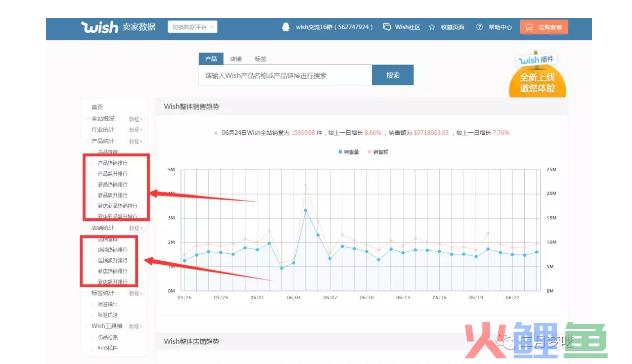
Task: Open 新品热销排行 in the sidebar
Action: 112,185
